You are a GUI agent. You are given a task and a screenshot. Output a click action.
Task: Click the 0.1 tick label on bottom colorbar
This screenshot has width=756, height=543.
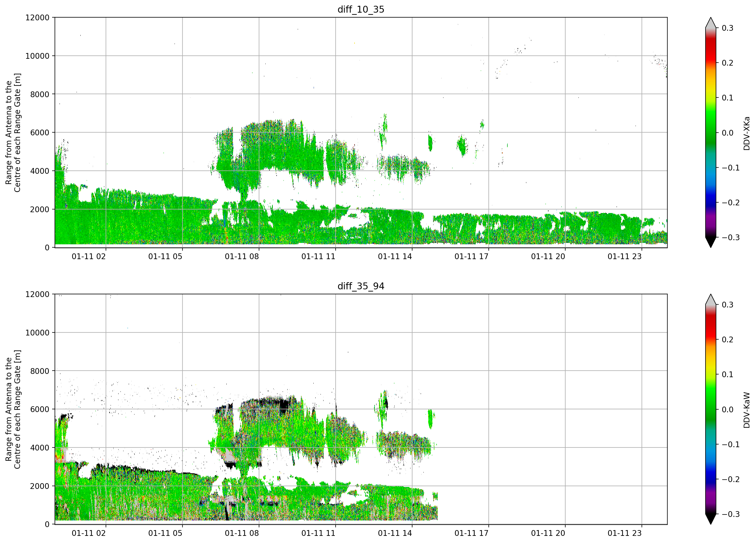point(728,374)
